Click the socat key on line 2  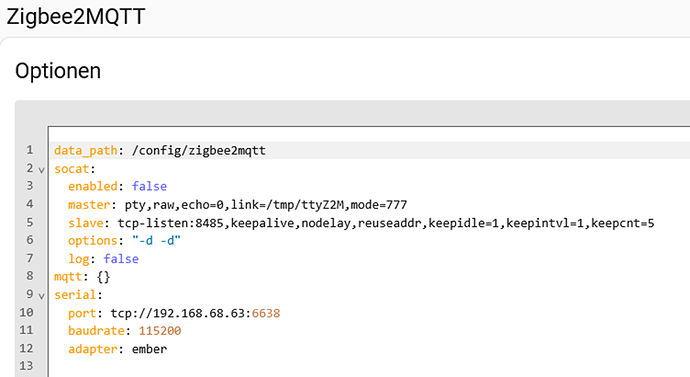point(72,169)
